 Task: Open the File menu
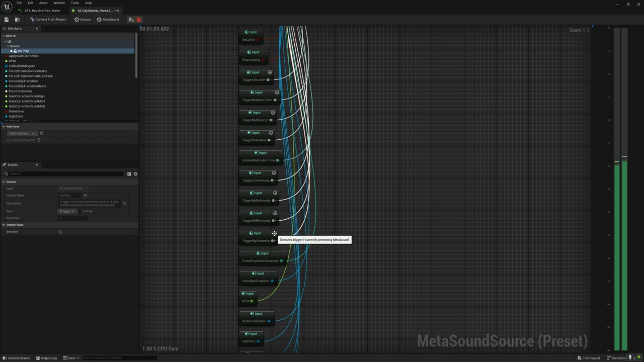pyautogui.click(x=19, y=3)
